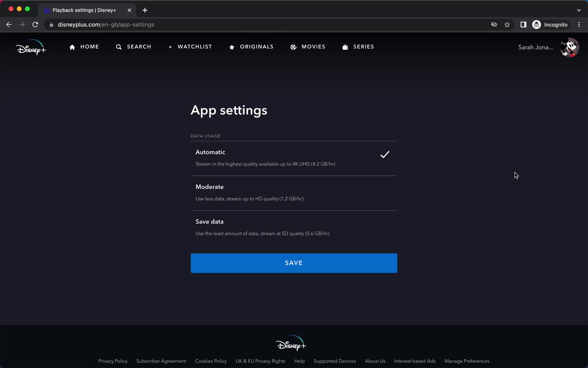
Task: Click the third-party cookies blocked eye icon
Action: coord(494,25)
